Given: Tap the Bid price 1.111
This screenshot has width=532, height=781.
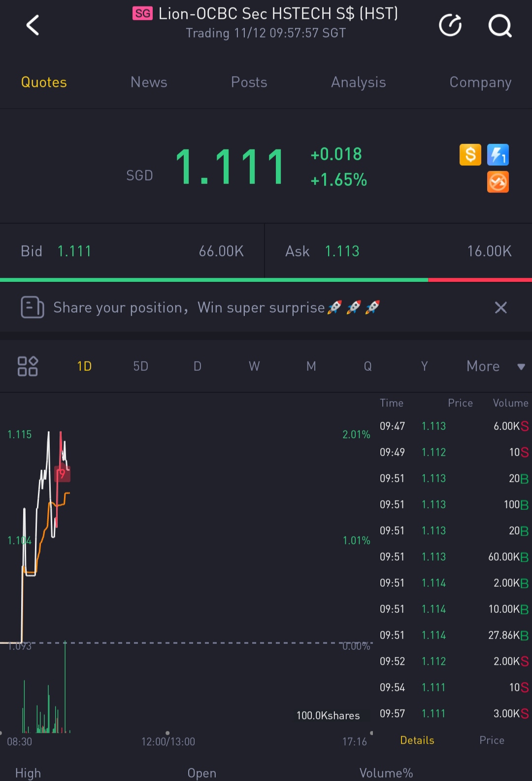Looking at the screenshot, I should click(74, 251).
